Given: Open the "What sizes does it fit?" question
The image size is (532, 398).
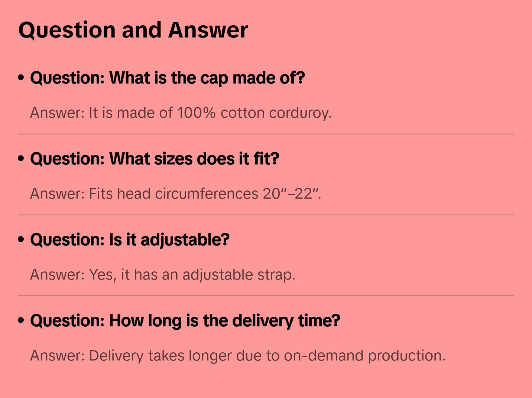Looking at the screenshot, I should click(155, 159).
